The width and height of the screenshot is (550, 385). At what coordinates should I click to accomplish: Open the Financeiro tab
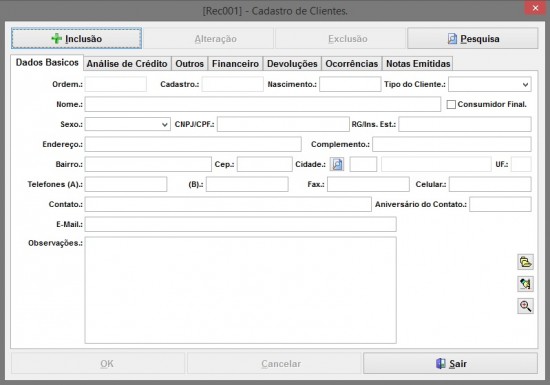click(235, 63)
